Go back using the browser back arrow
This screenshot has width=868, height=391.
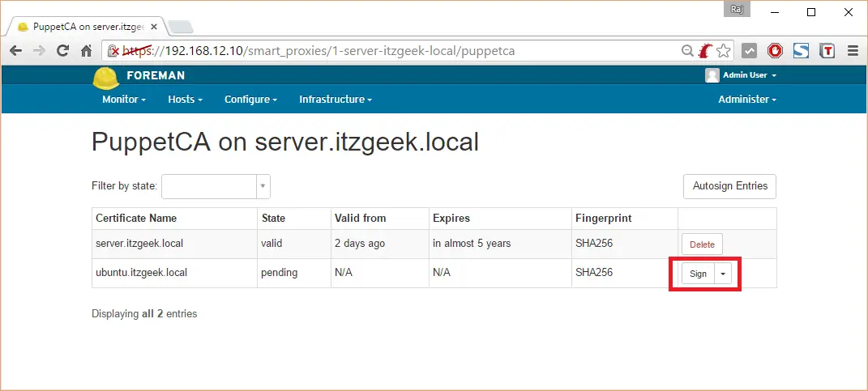(15, 51)
